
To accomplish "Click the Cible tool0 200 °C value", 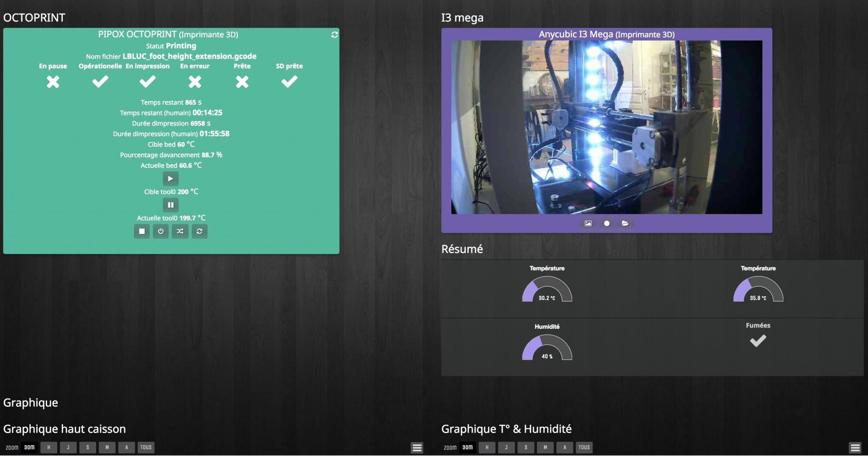I will tap(188, 192).
